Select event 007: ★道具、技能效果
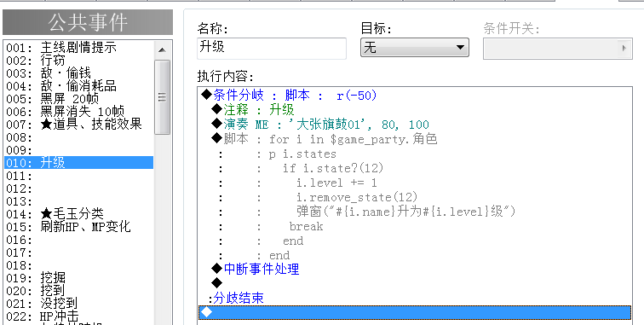The image size is (644, 325). [79, 125]
